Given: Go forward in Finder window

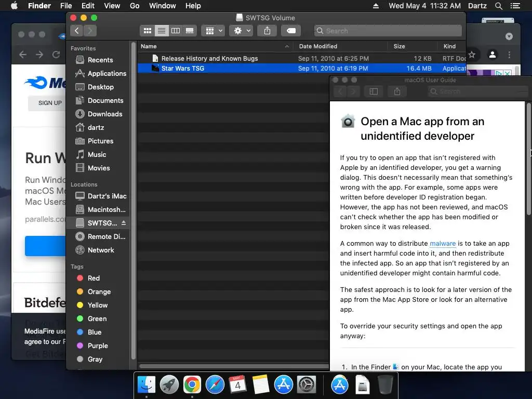Looking at the screenshot, I should (90, 31).
